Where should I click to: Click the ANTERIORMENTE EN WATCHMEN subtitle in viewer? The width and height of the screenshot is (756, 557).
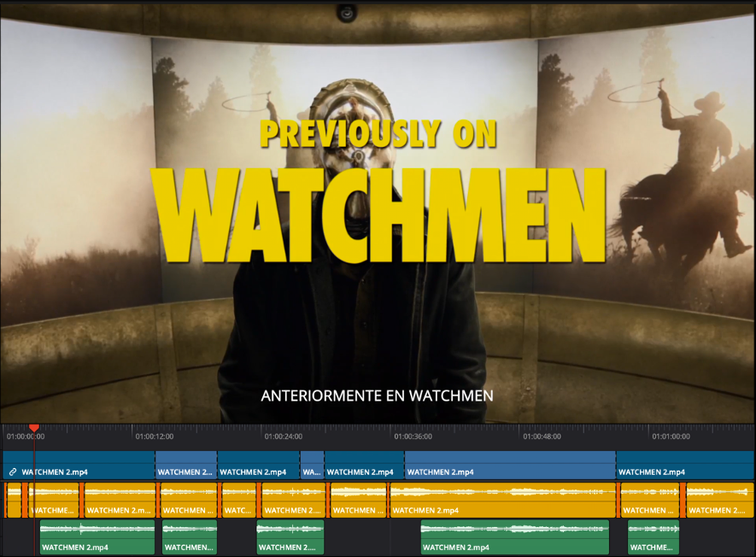point(377,396)
